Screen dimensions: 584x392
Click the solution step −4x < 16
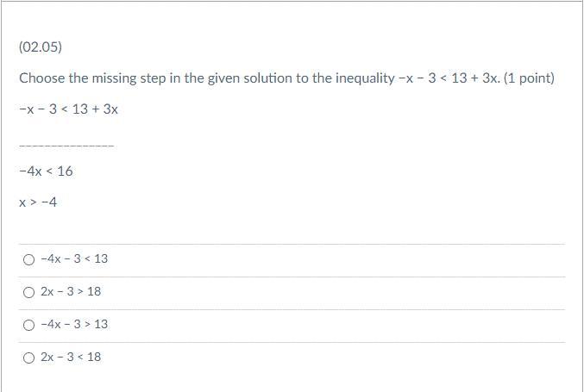click(x=46, y=171)
